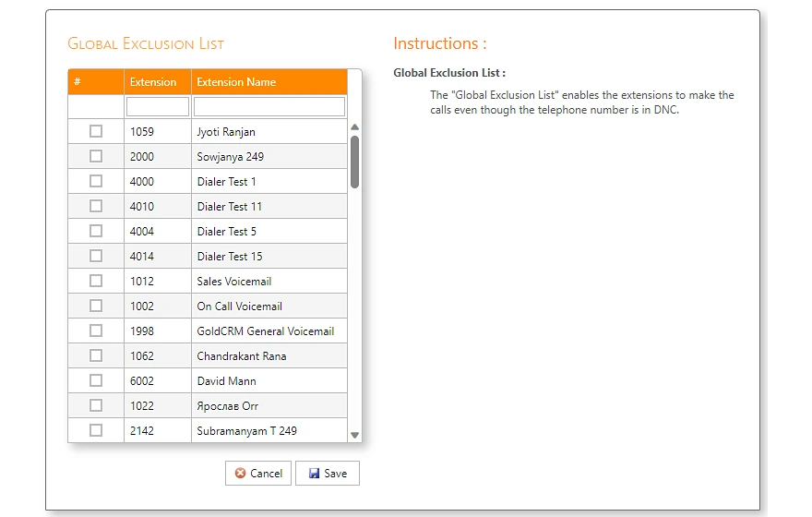Select the extension 2142 cell

(158, 430)
